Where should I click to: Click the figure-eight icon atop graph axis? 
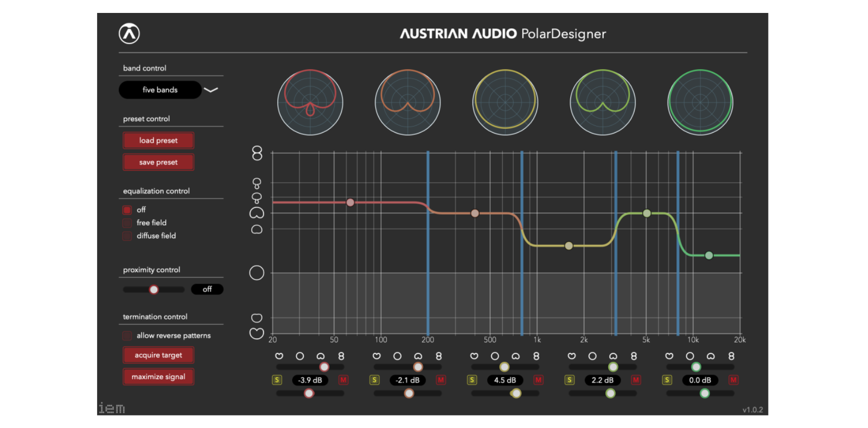click(257, 153)
